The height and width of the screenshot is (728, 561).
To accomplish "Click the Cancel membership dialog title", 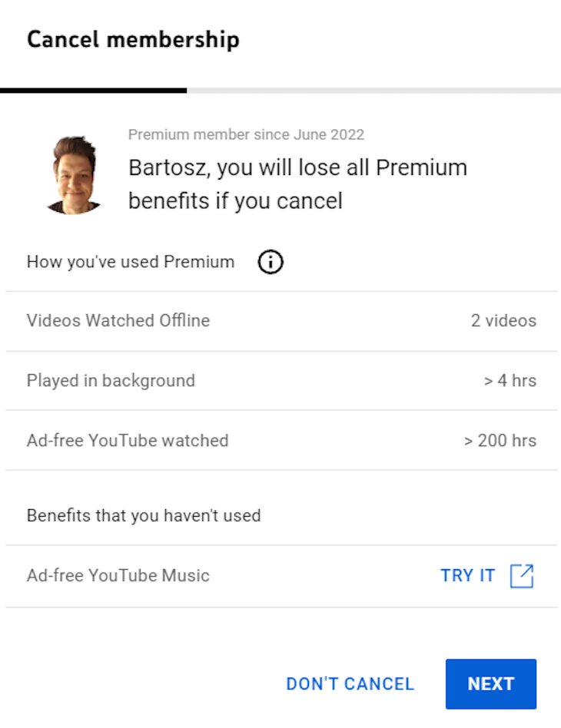I will coord(133,39).
